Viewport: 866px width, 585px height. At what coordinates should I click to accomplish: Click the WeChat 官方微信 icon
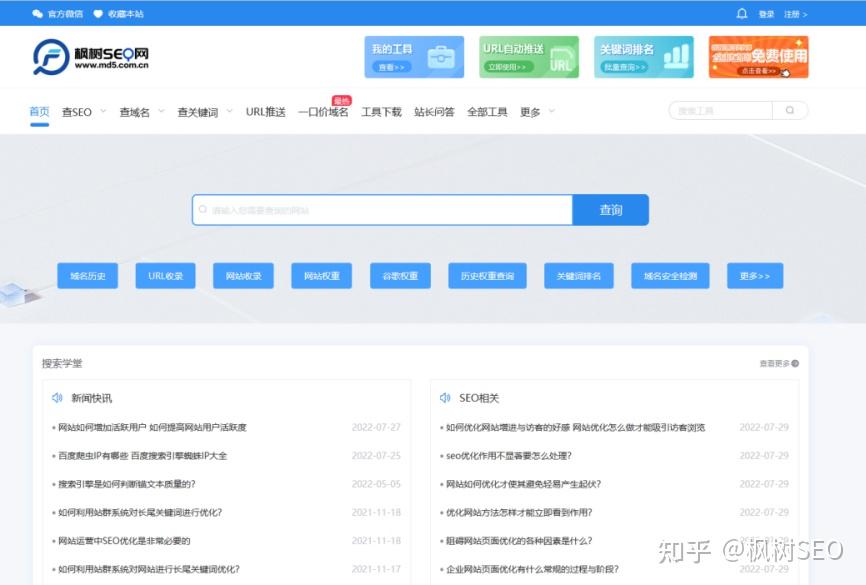(x=38, y=14)
